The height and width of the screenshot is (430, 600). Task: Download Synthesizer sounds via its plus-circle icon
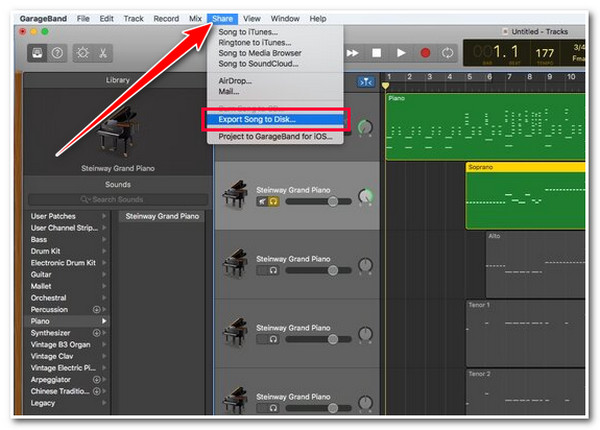tap(96, 333)
